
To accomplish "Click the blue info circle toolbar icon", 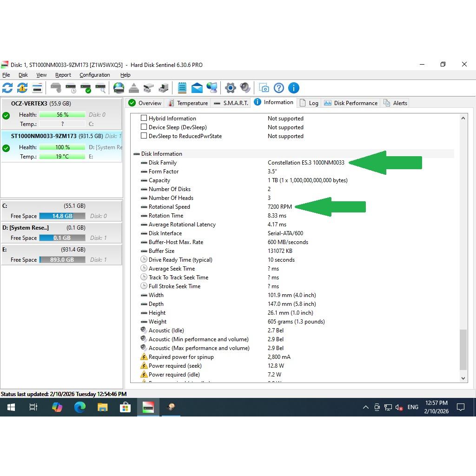I will point(294,88).
